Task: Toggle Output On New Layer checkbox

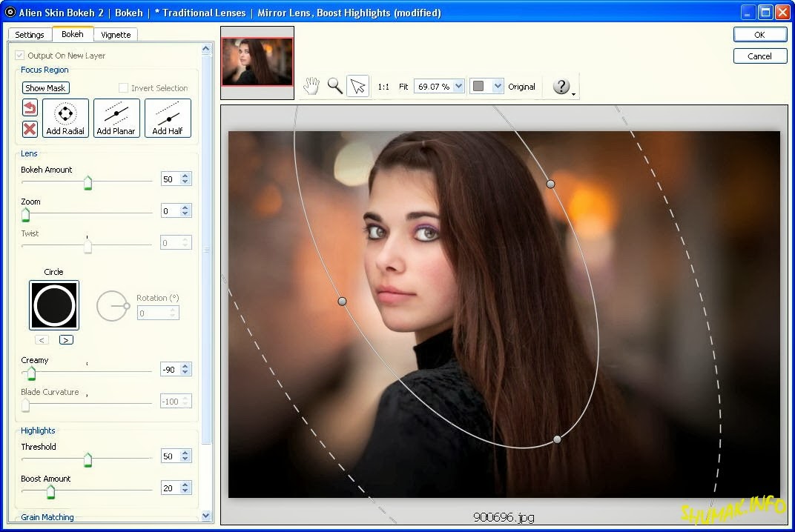Action: [x=20, y=56]
